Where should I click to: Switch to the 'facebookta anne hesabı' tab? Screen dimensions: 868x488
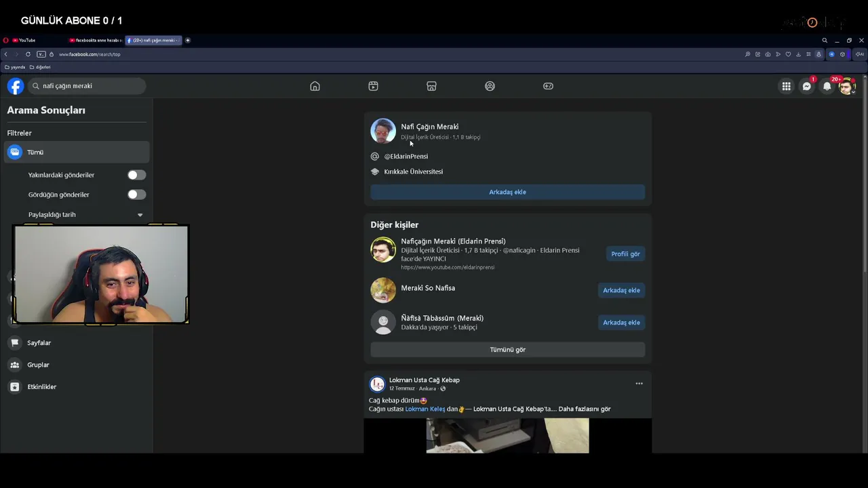(95, 40)
